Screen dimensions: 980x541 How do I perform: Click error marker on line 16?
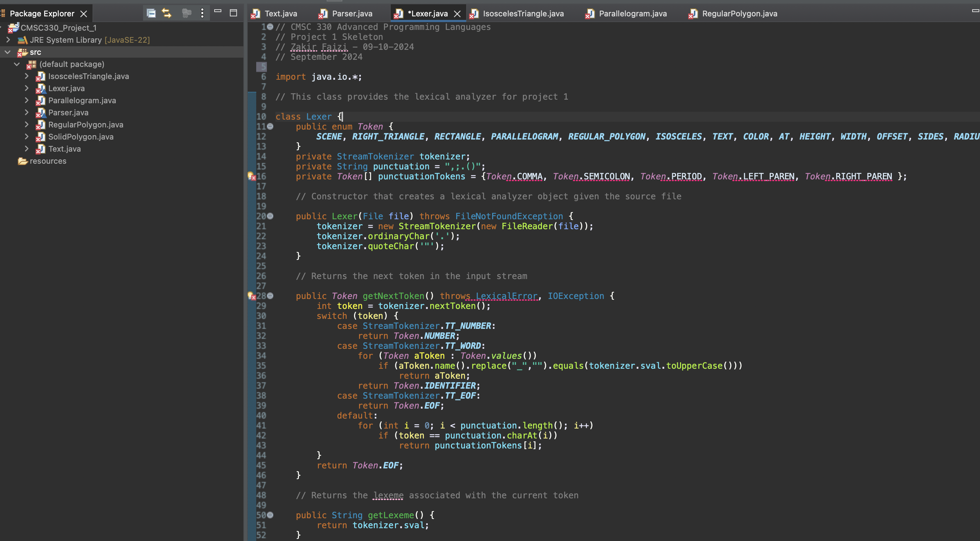(x=252, y=176)
